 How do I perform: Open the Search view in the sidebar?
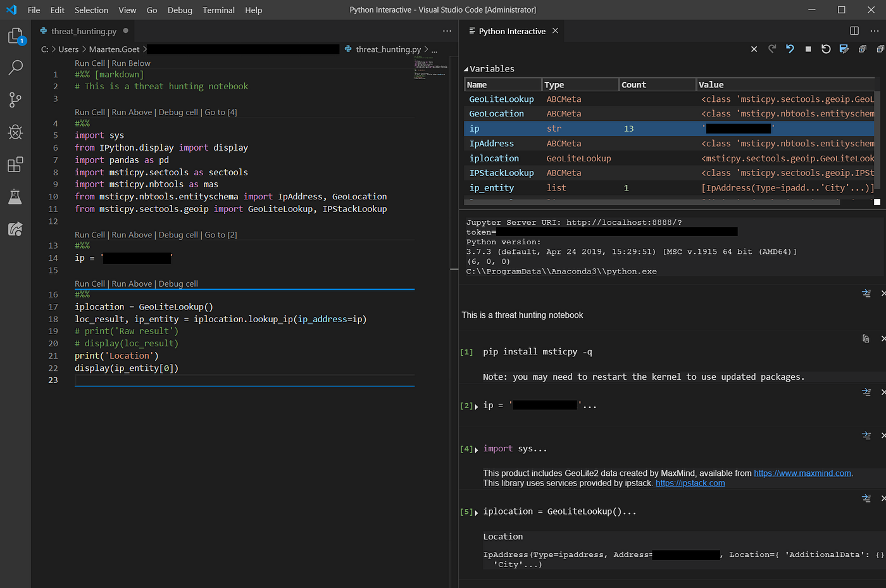click(15, 67)
